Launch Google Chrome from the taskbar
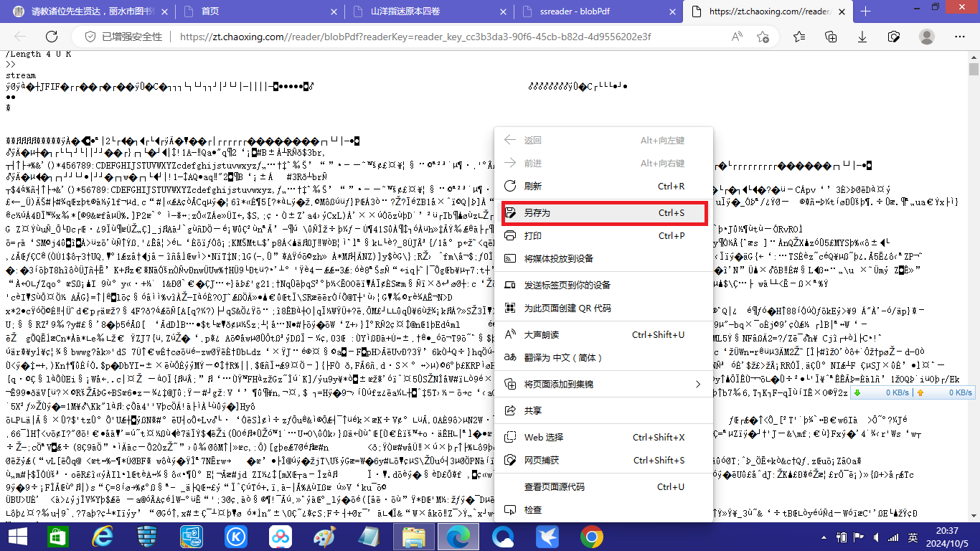The image size is (980, 551). point(591,536)
